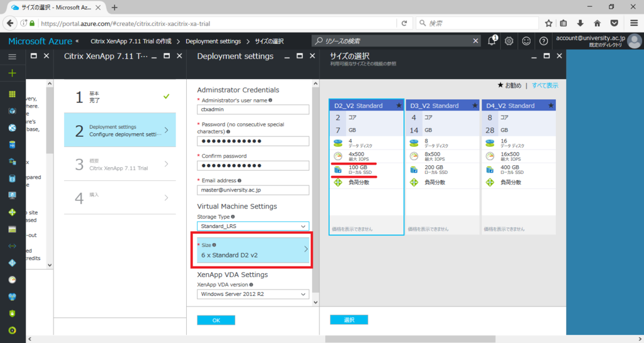Go back with browser back arrow
Viewport: 644px width, 343px height.
tap(10, 23)
